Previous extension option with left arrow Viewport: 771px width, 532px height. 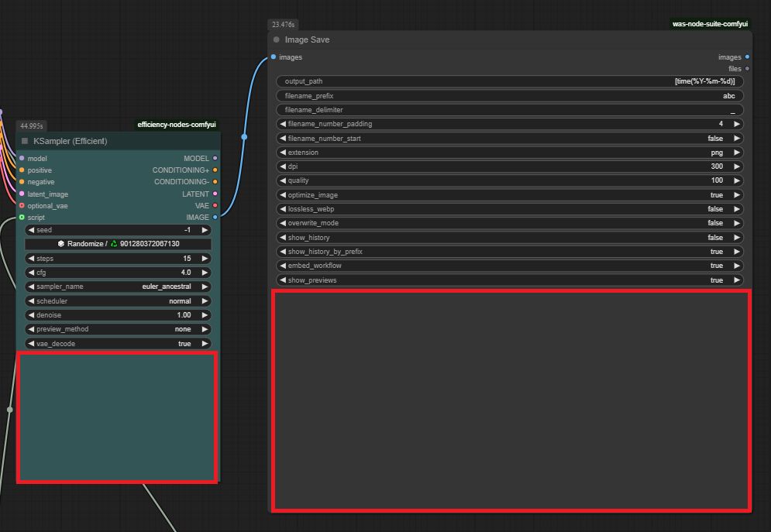283,153
